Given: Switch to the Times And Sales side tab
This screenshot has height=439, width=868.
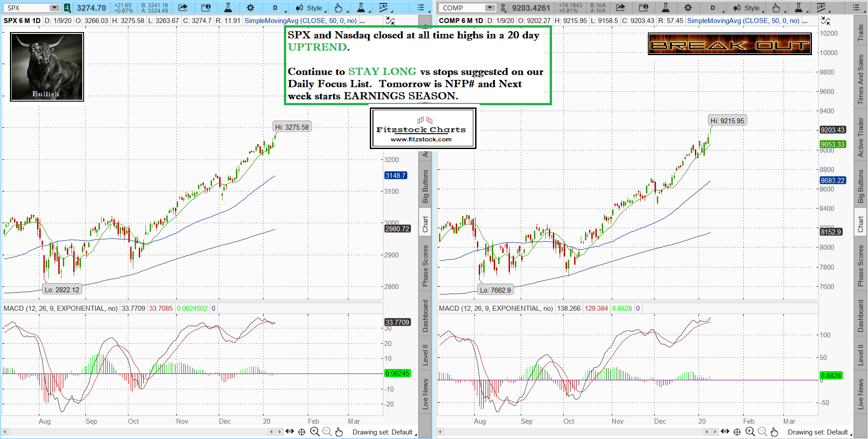Looking at the screenshot, I should [x=861, y=79].
